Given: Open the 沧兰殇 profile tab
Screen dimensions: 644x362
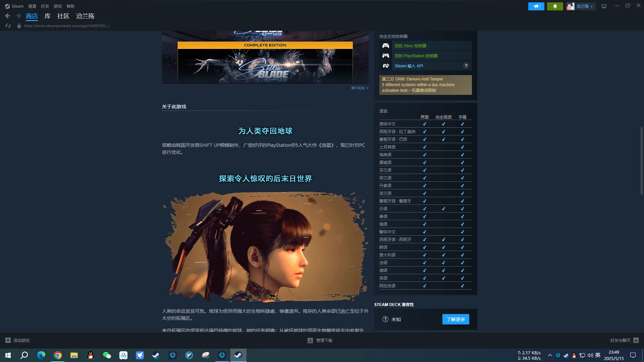Looking at the screenshot, I should pos(85,16).
